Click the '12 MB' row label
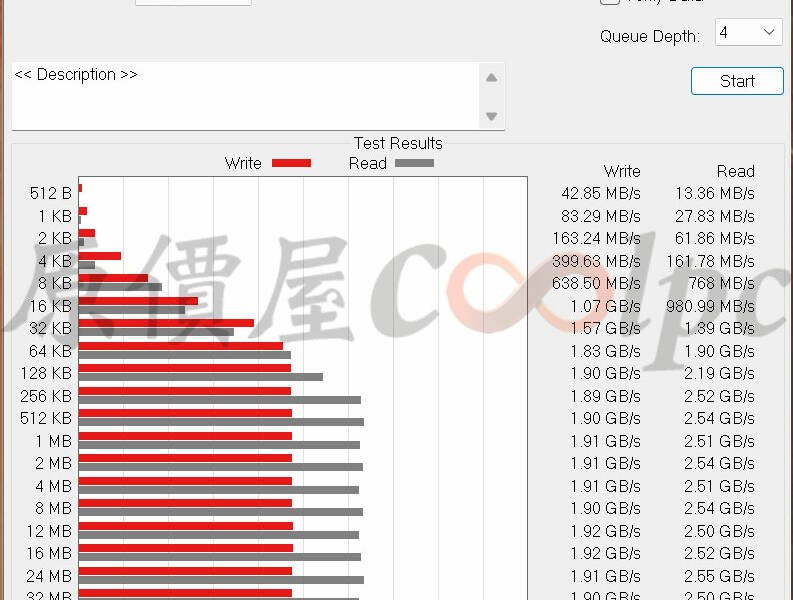 pyautogui.click(x=49, y=531)
